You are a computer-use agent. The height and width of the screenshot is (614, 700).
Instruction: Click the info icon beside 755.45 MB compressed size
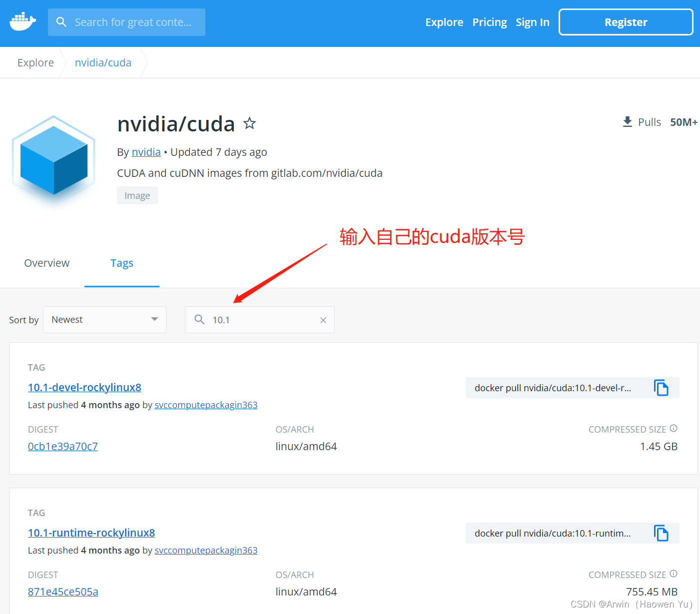click(x=674, y=574)
